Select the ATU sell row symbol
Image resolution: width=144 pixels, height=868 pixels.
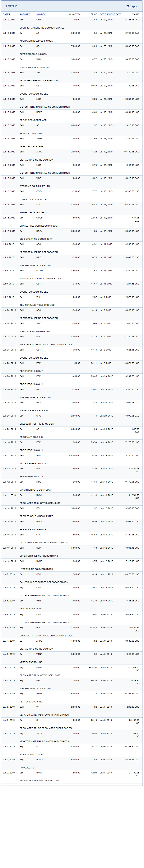38,455
